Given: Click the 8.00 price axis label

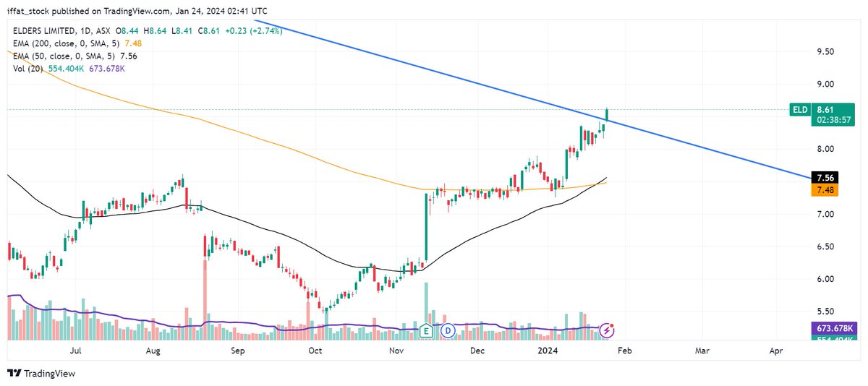Looking at the screenshot, I should [826, 149].
